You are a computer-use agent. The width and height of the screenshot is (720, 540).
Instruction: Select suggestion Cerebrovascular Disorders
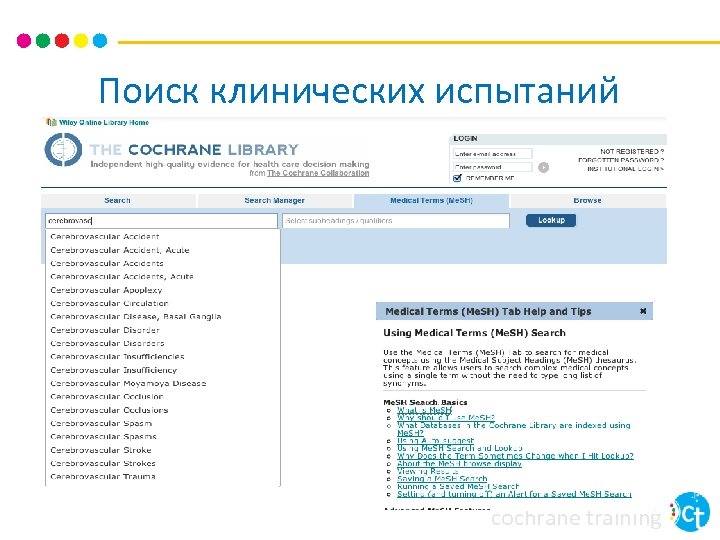[x=107, y=343]
